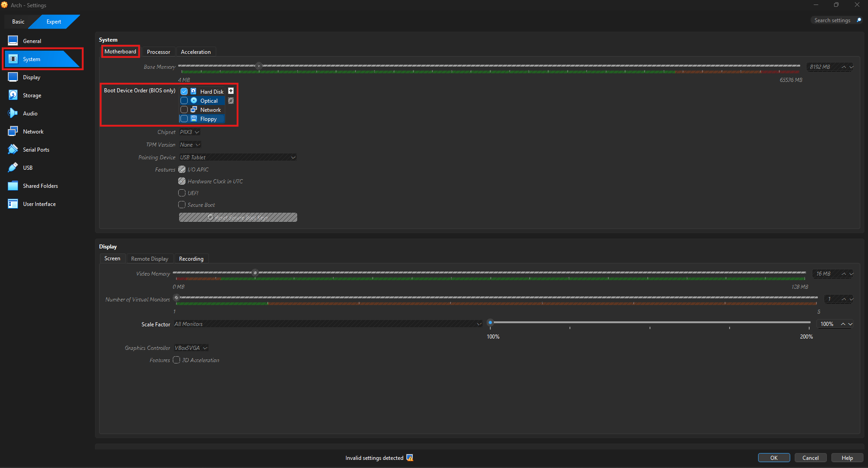
Task: Select the Network boot device icon
Action: [x=194, y=110]
